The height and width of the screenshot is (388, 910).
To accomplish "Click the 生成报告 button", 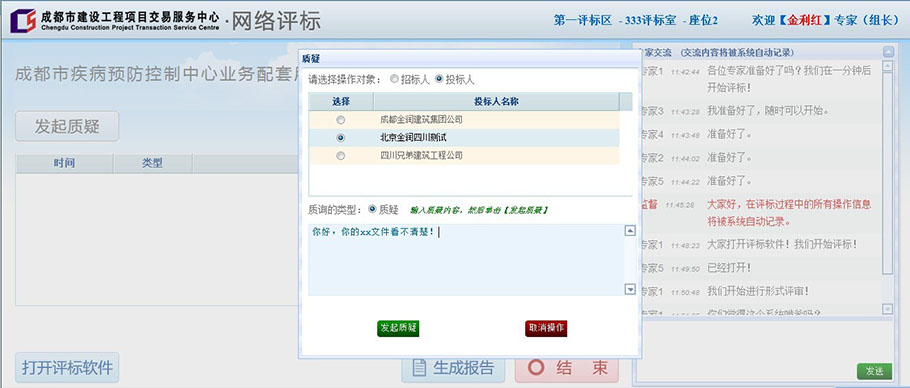I will point(453,368).
